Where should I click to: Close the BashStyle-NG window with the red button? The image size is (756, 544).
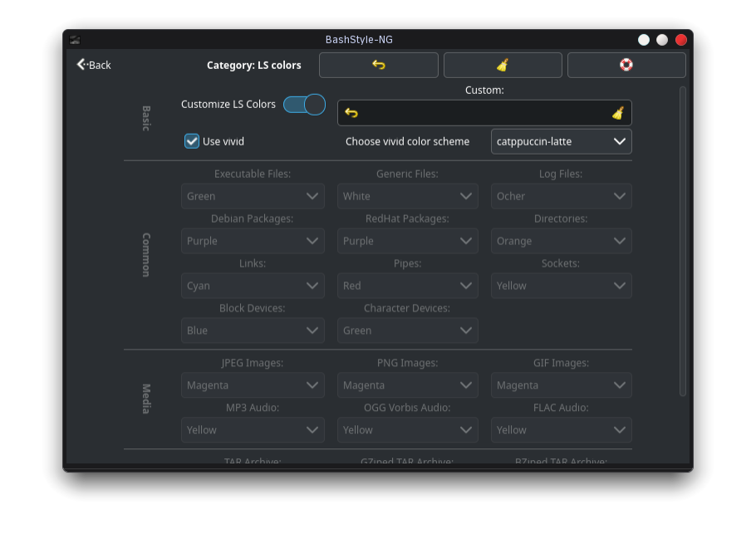click(x=680, y=40)
